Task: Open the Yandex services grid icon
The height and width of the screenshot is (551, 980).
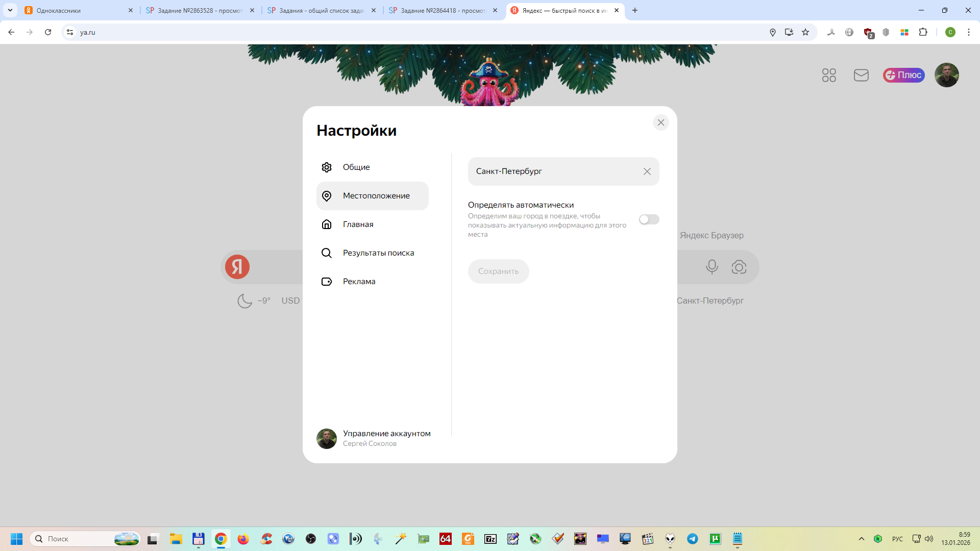Action: tap(829, 75)
